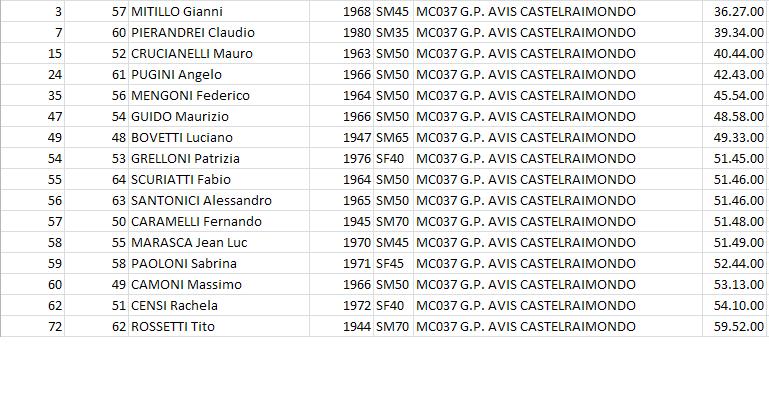This screenshot has width=769, height=396.
Task: Click the position cell 72 in last row
Action: click(x=32, y=326)
